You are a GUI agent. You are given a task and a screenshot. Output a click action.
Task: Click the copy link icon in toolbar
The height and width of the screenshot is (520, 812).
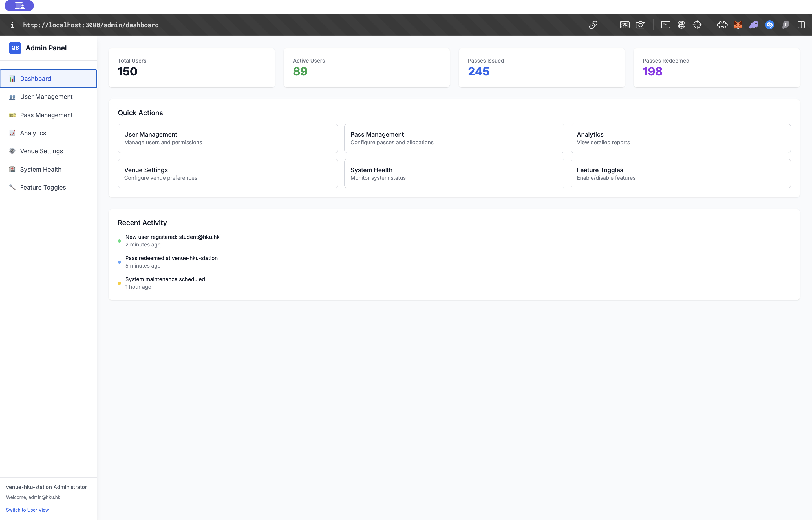click(x=593, y=25)
